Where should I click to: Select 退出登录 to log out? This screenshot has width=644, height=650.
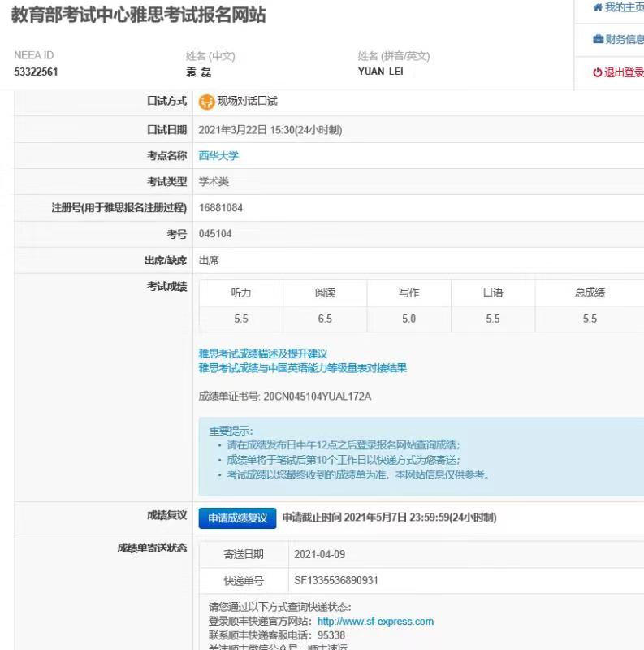(625, 72)
